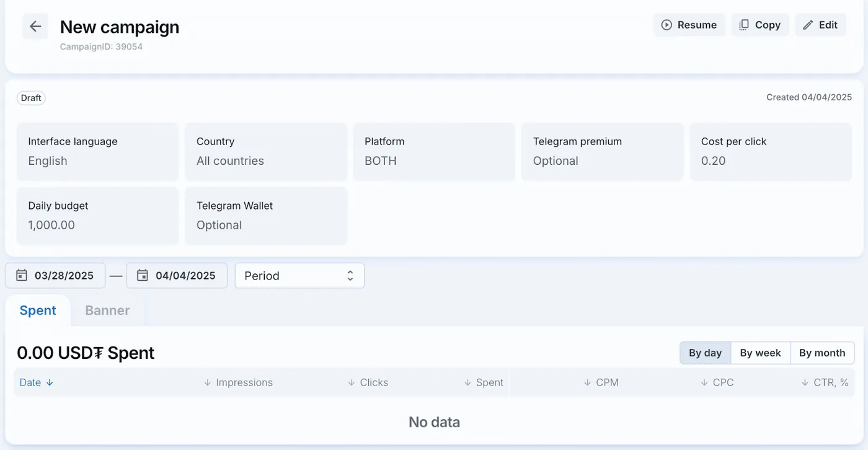Click the Copy campaign button
This screenshot has width=868, height=450.
click(760, 25)
